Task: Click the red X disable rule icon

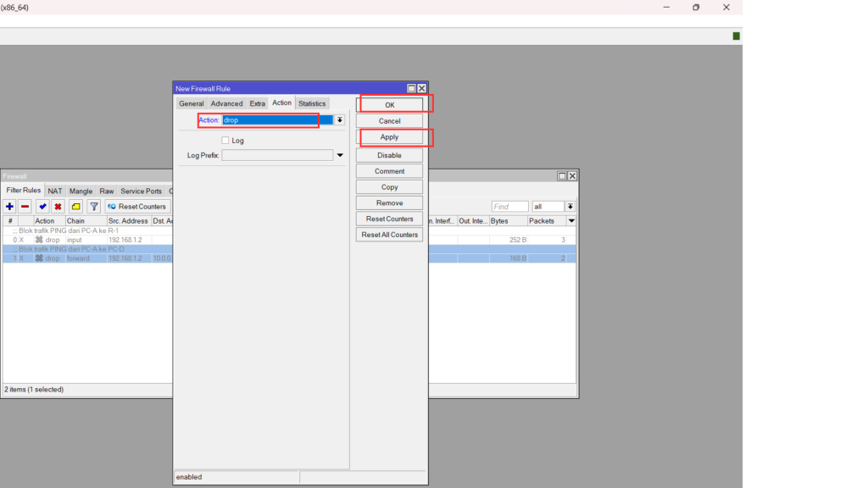Action: tap(58, 207)
